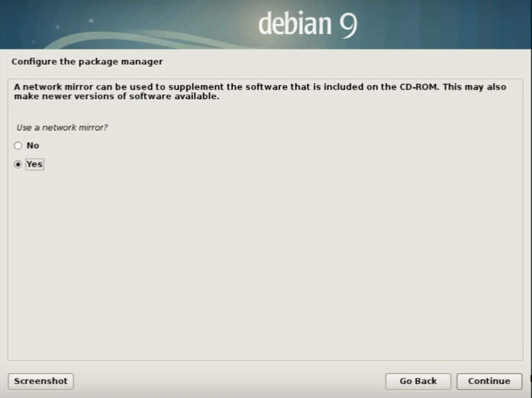Viewport: 532px width, 398px height.
Task: Click the blank footer between Screenshot and Go Back
Action: pos(229,381)
